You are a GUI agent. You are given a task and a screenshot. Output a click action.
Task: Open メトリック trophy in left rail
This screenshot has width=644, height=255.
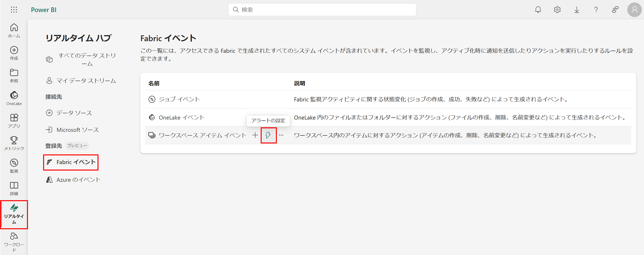click(x=14, y=143)
